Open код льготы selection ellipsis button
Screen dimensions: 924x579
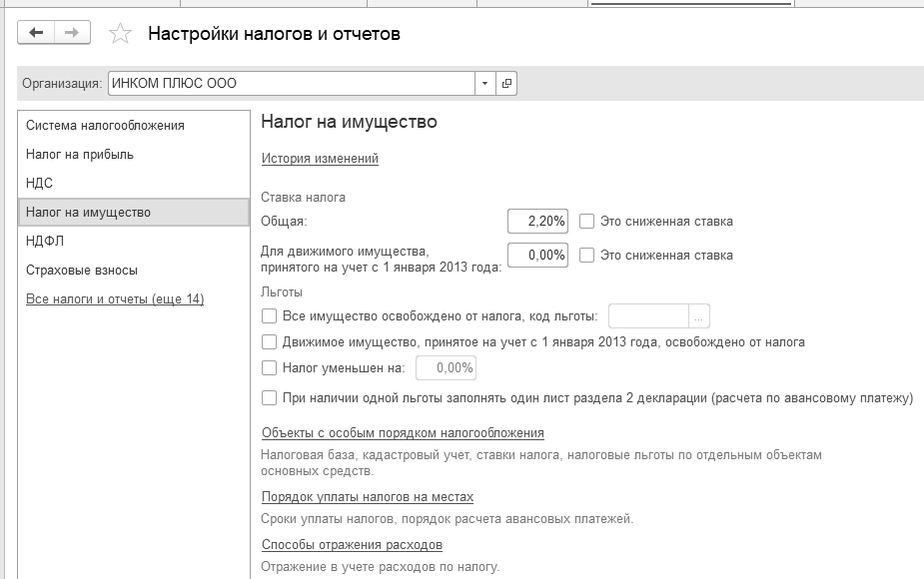699,316
